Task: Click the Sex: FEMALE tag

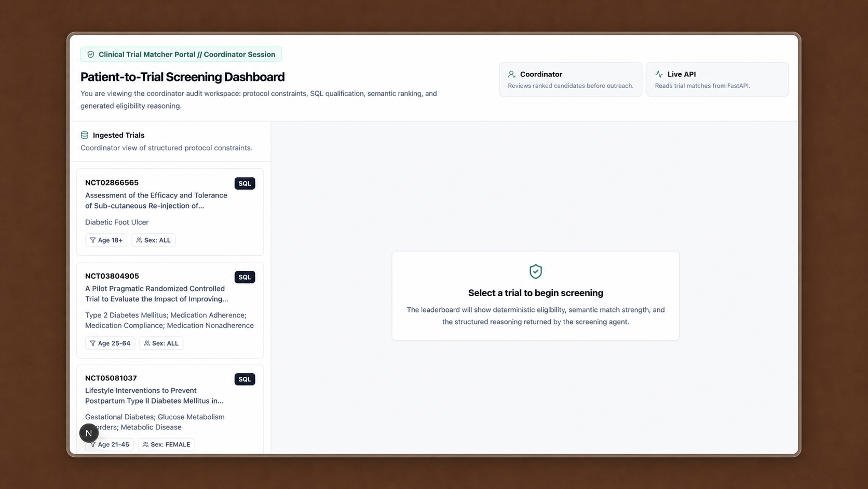Action: coord(166,445)
